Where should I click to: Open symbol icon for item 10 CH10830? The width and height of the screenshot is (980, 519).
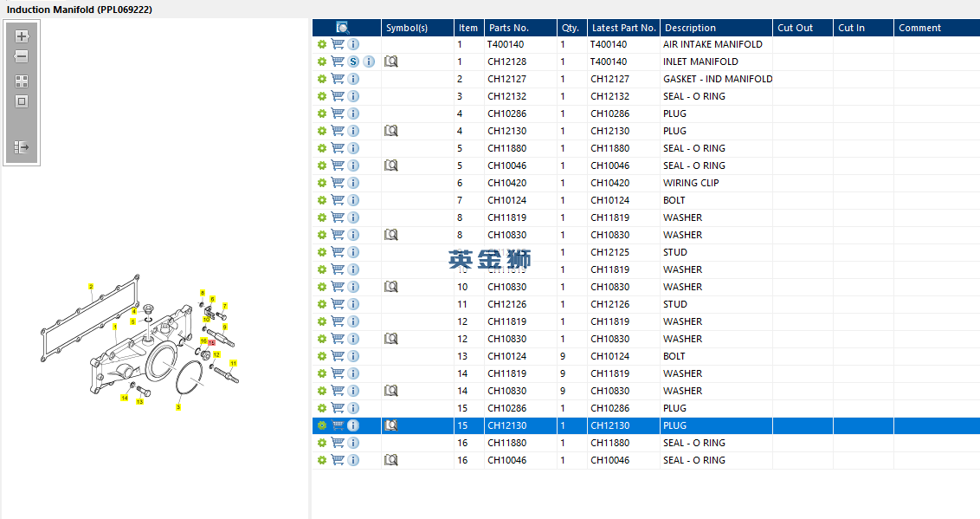(x=390, y=287)
